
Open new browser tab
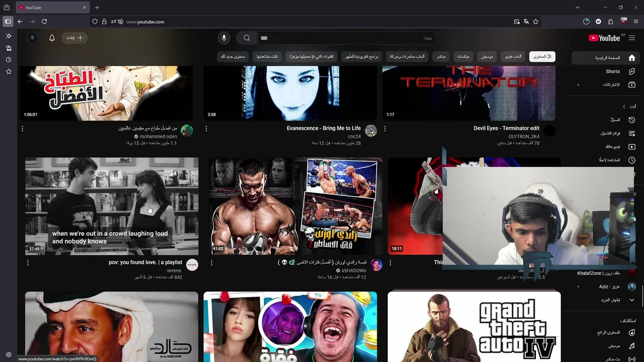tap(97, 8)
